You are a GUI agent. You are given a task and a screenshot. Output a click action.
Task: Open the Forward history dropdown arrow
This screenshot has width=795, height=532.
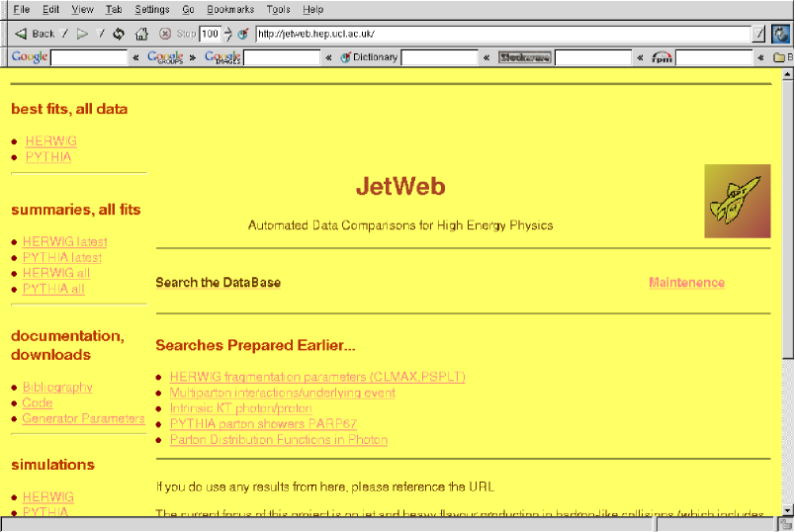tap(101, 34)
